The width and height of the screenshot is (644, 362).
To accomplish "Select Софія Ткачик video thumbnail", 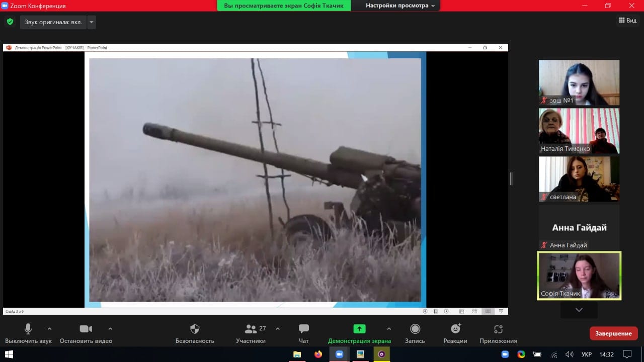I will click(x=579, y=276).
